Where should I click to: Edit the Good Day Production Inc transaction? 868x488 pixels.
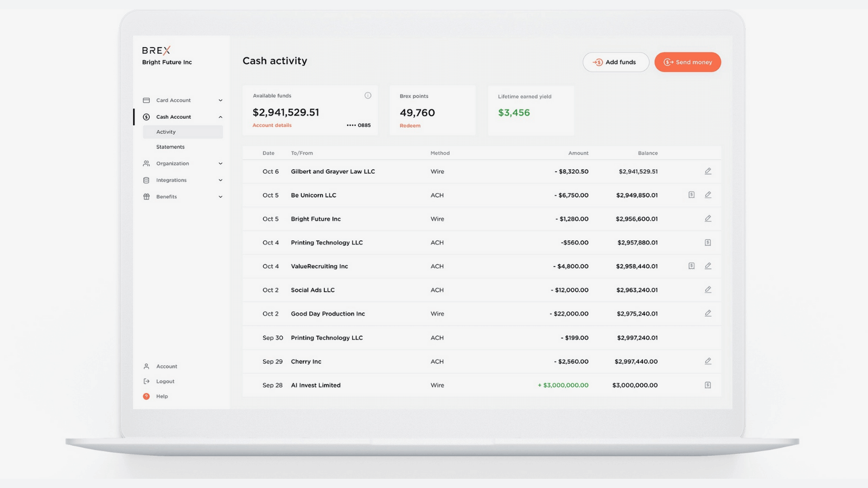(708, 313)
